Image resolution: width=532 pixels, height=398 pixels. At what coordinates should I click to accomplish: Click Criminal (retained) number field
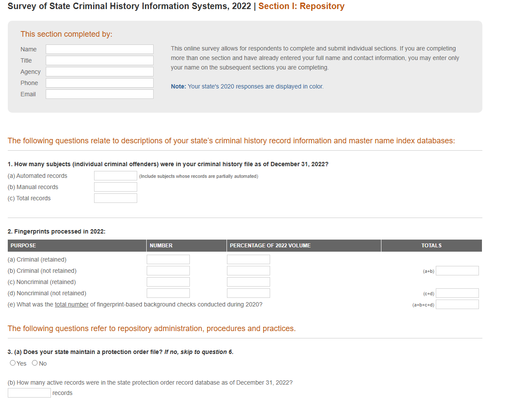[168, 259]
